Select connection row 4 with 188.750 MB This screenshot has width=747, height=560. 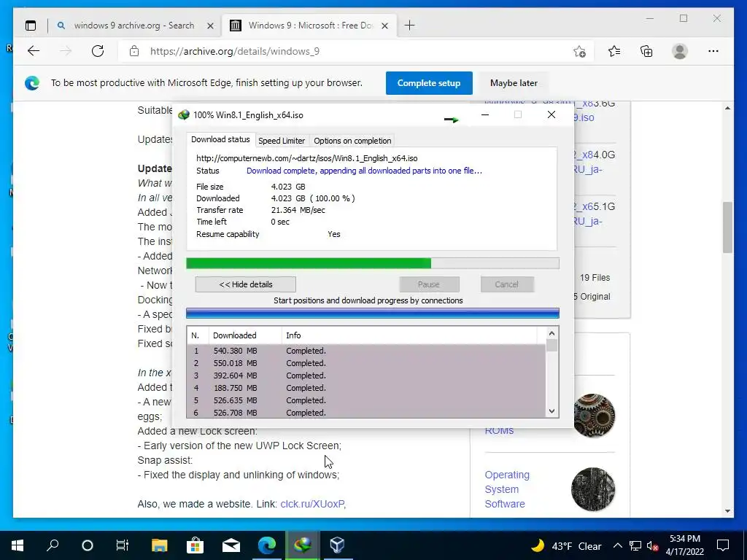(366, 388)
